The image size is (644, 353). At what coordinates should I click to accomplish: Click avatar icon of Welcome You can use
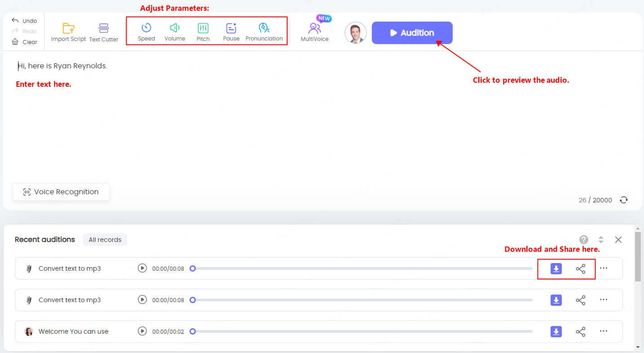tap(29, 331)
